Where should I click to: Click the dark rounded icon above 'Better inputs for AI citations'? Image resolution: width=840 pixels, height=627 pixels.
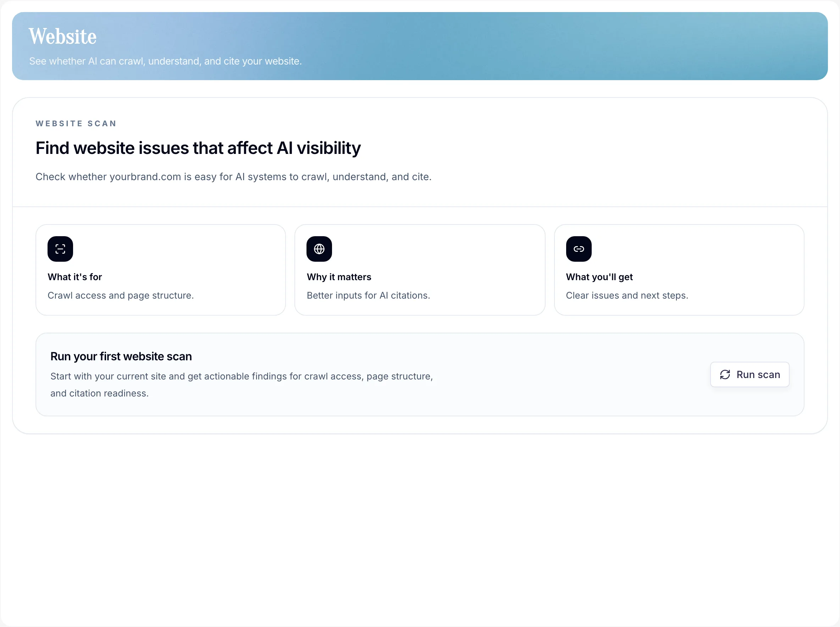(x=319, y=249)
